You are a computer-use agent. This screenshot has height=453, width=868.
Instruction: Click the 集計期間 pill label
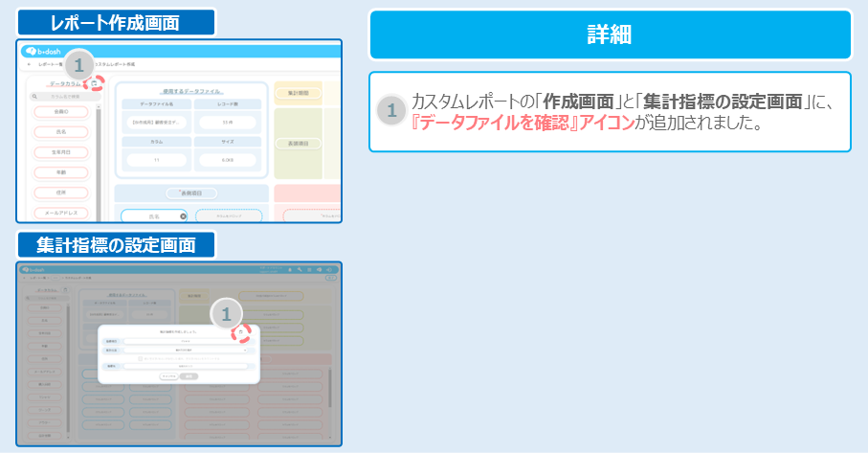tap(299, 94)
